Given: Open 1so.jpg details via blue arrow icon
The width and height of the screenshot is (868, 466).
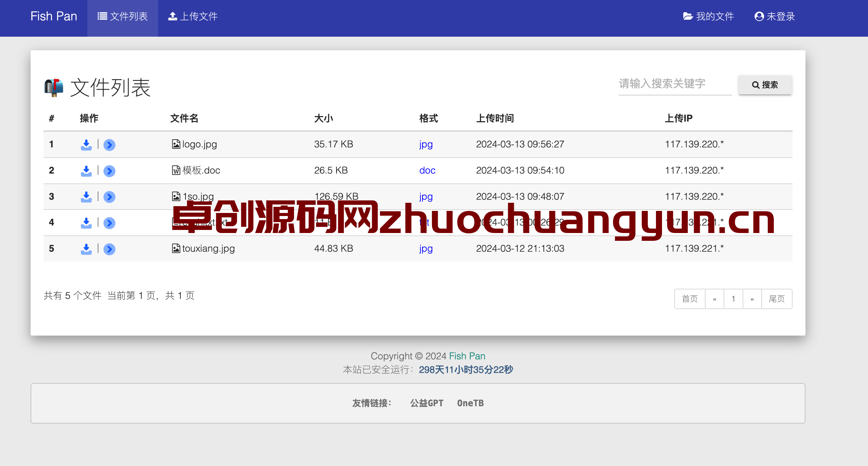Looking at the screenshot, I should [109, 197].
